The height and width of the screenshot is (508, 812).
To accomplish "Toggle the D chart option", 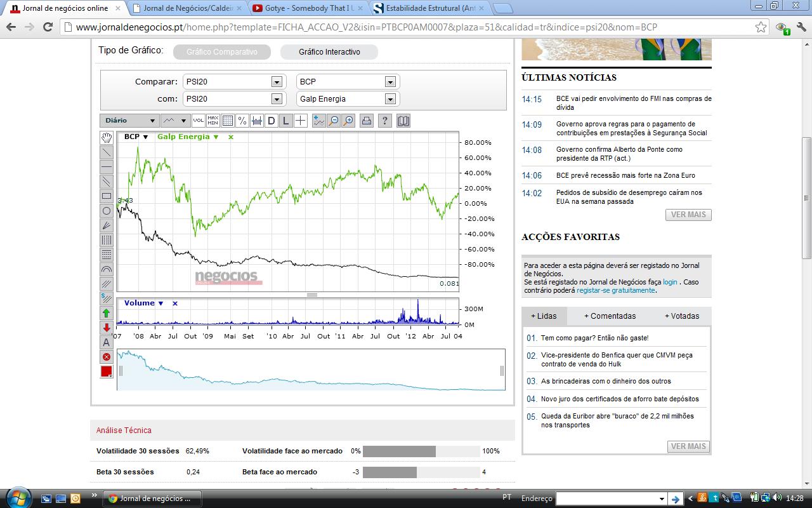I will [x=272, y=121].
